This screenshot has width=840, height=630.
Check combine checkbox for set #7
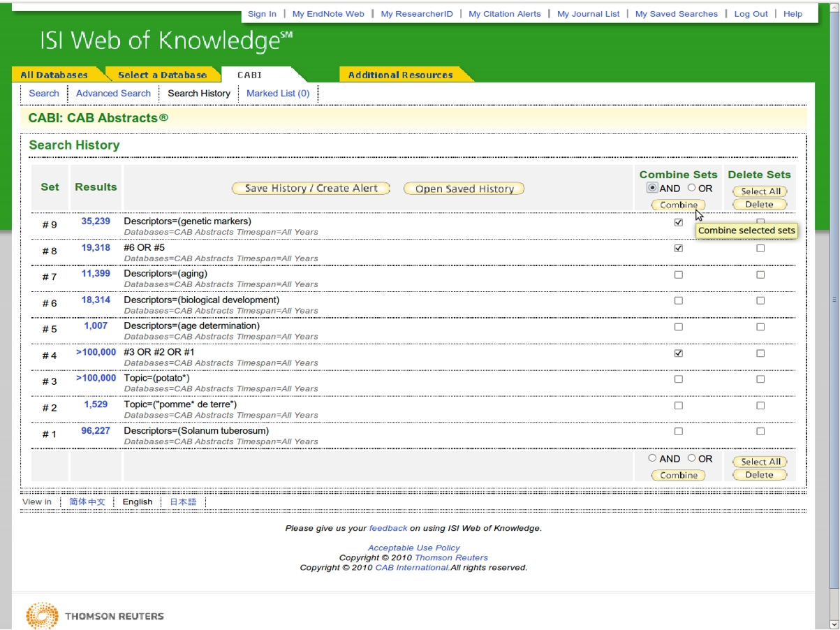[679, 275]
